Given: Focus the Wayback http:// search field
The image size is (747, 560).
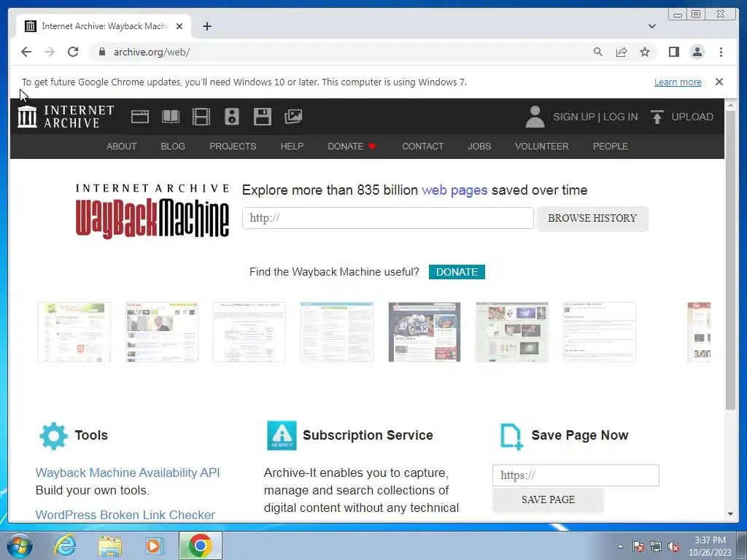Looking at the screenshot, I should [388, 218].
